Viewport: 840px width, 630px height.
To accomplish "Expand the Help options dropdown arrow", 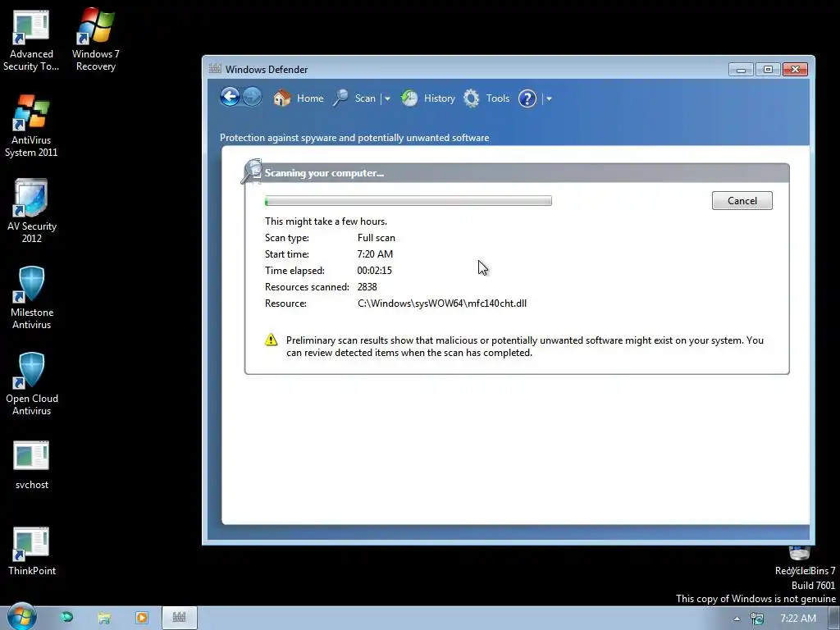I will pyautogui.click(x=549, y=98).
